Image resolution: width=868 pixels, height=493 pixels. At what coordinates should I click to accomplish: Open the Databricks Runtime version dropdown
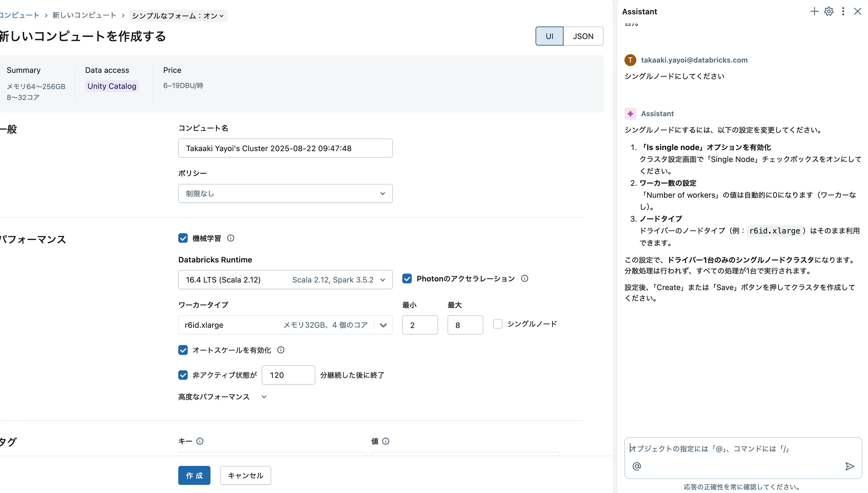(285, 280)
